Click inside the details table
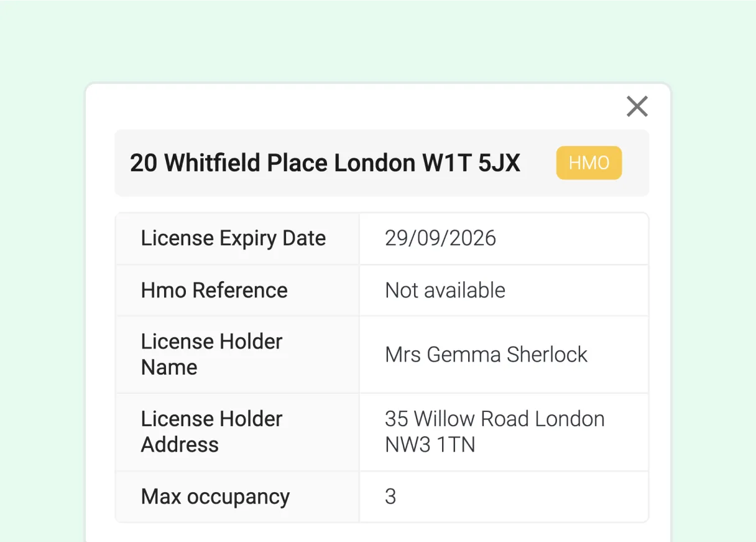The height and width of the screenshot is (542, 756). click(382, 367)
